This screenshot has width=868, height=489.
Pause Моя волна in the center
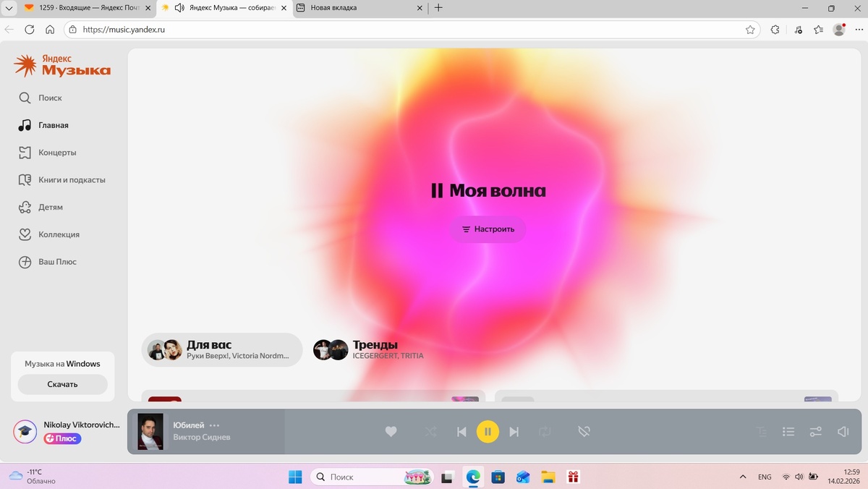[x=437, y=191]
